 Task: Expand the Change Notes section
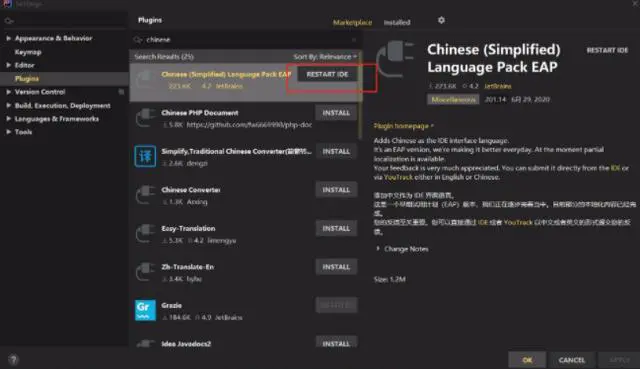378,249
